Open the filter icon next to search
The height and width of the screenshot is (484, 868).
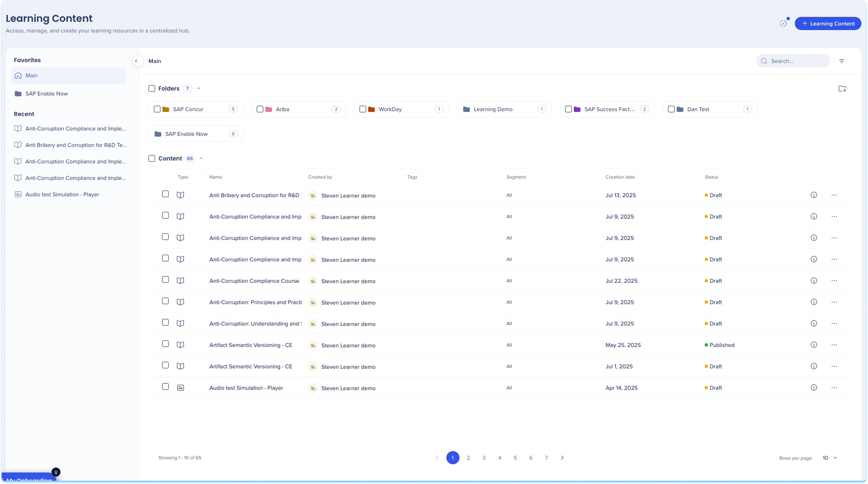pyautogui.click(x=841, y=61)
